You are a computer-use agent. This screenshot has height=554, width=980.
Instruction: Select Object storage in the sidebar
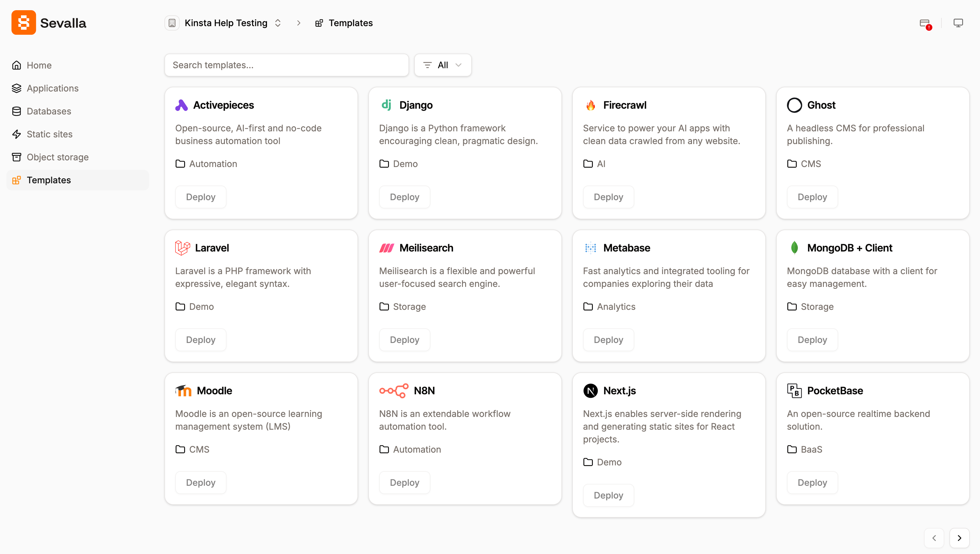click(x=57, y=157)
